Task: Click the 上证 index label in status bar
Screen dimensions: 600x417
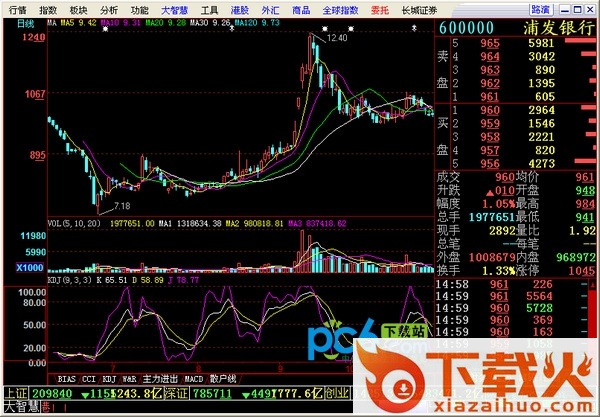Action: (16, 393)
